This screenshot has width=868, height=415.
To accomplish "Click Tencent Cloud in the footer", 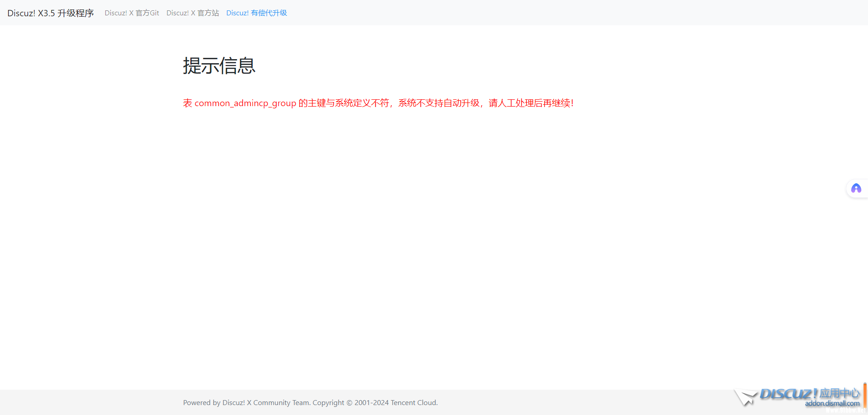I will [414, 403].
